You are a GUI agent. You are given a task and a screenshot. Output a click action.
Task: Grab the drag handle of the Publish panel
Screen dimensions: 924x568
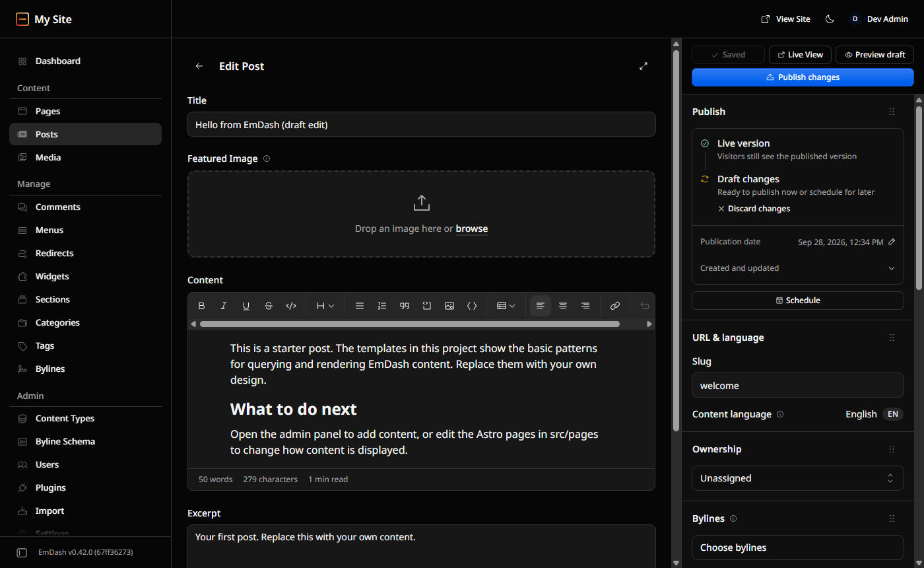(x=892, y=112)
